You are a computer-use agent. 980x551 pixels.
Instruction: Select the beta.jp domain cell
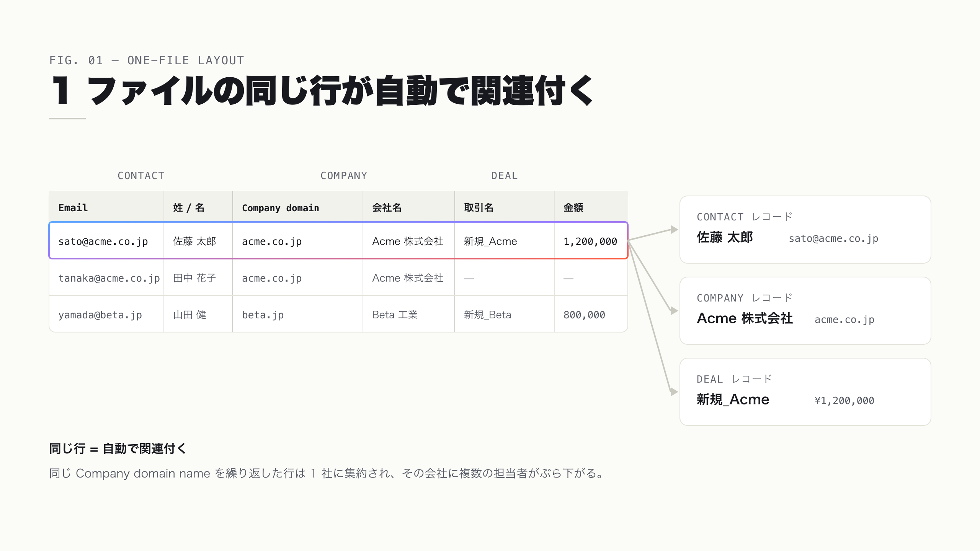(298, 315)
